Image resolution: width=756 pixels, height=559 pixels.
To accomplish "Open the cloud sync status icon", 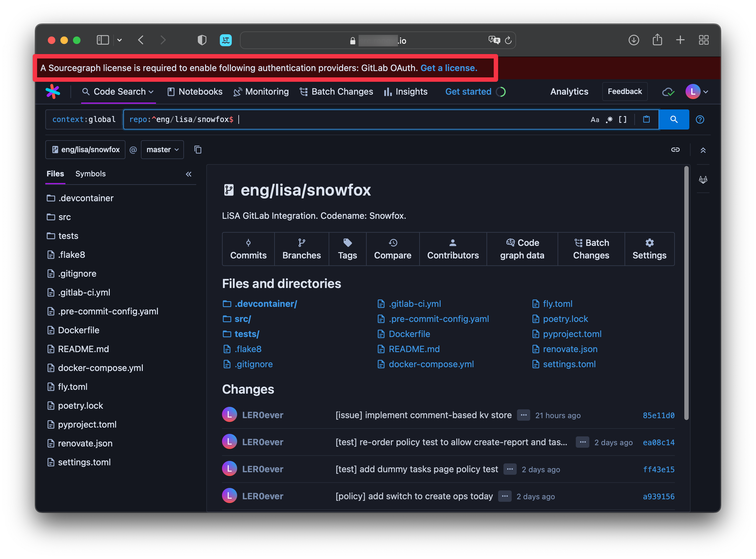I will (x=668, y=92).
